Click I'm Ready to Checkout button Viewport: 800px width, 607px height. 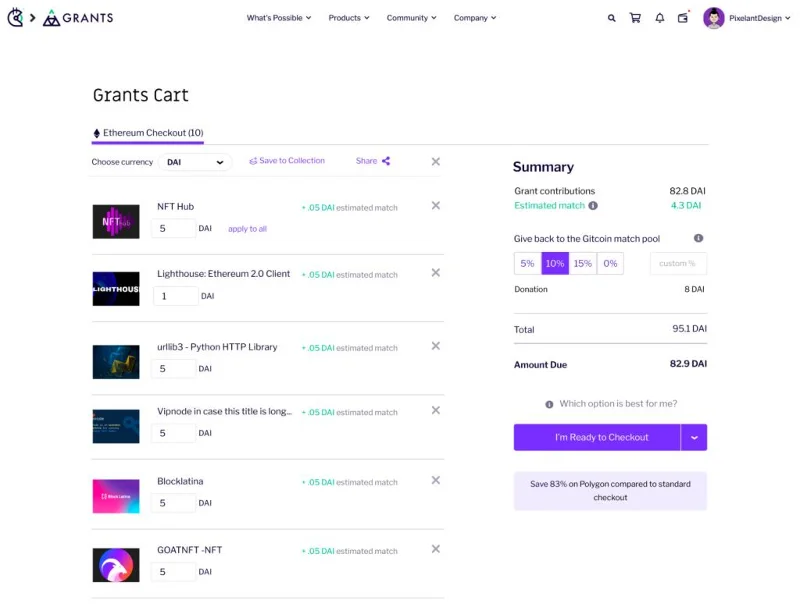pyautogui.click(x=597, y=437)
